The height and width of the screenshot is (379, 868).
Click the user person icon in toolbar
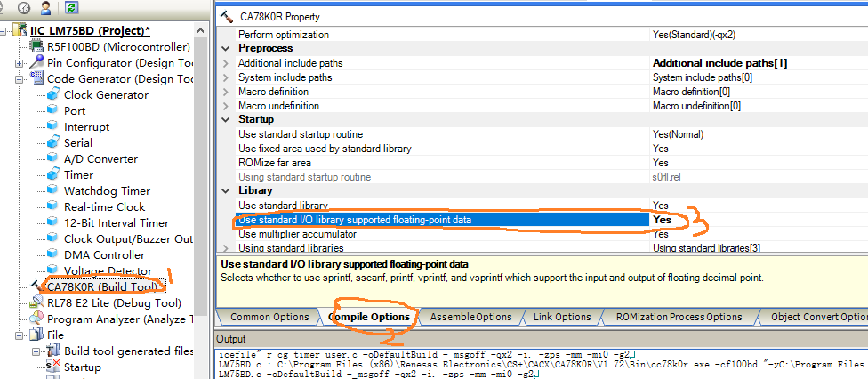click(x=46, y=8)
